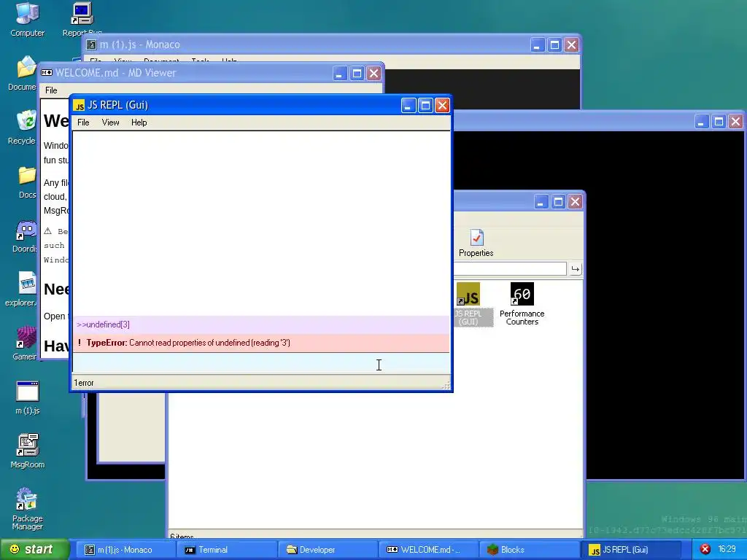Launch the MsgRoom desktop shortcut
This screenshot has height=560, width=747.
[x=28, y=451]
